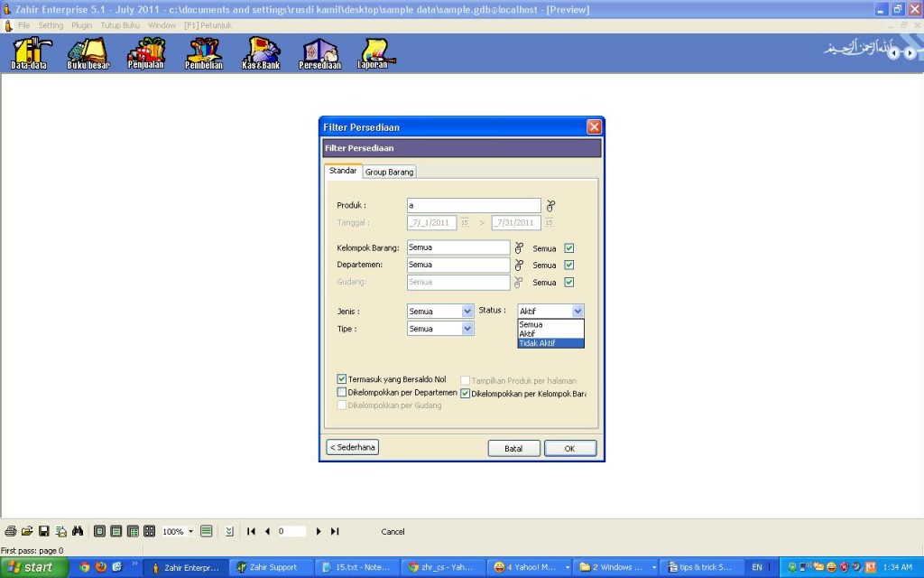Click the OK button
Screen dimensions: 924x578
coord(570,448)
